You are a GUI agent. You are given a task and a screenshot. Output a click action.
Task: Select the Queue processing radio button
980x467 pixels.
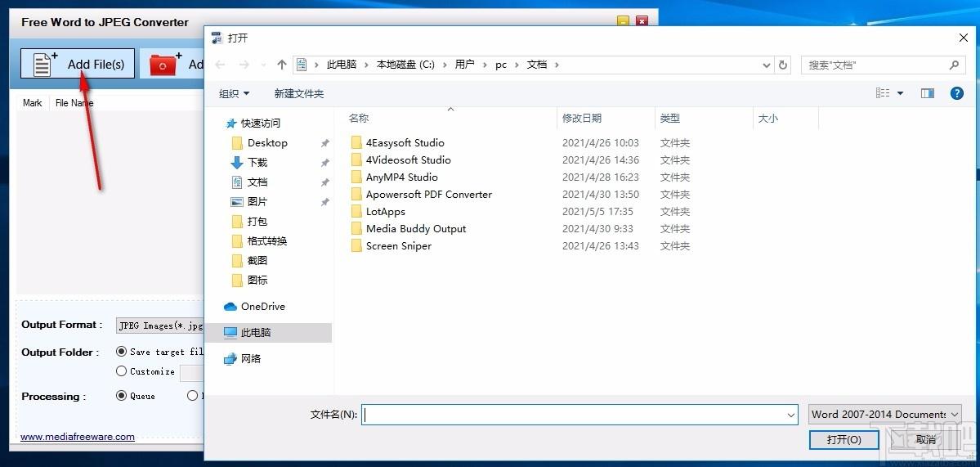pos(121,396)
